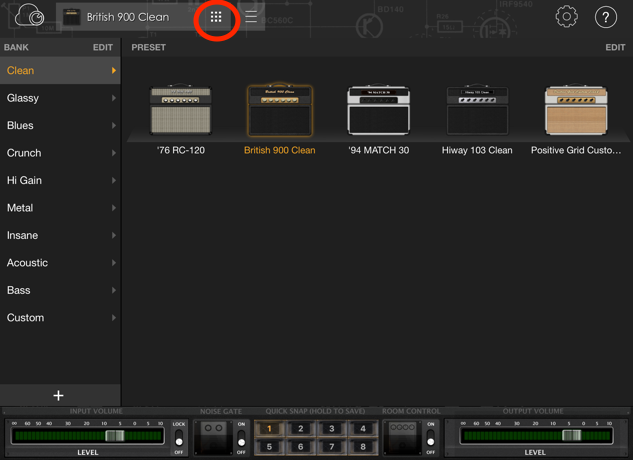This screenshot has height=460, width=633.
Task: Select the Glassy bank
Action: click(x=60, y=98)
